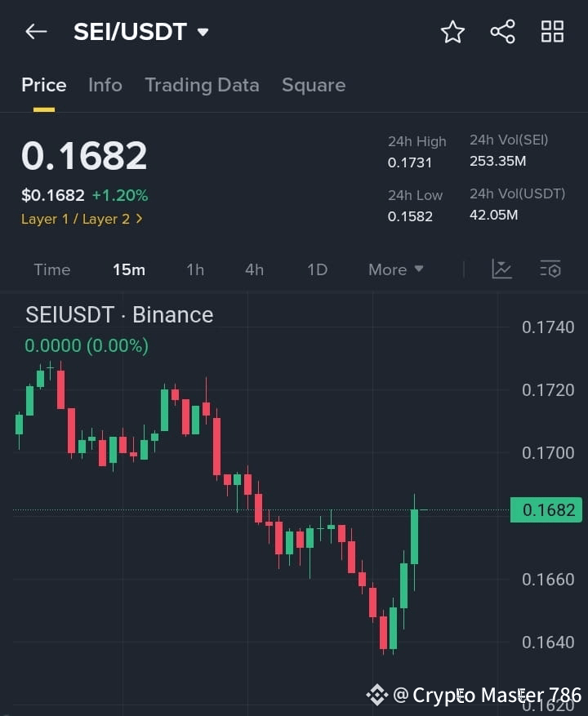The height and width of the screenshot is (716, 588).
Task: Click the chart line icon beside dividers
Action: [501, 269]
